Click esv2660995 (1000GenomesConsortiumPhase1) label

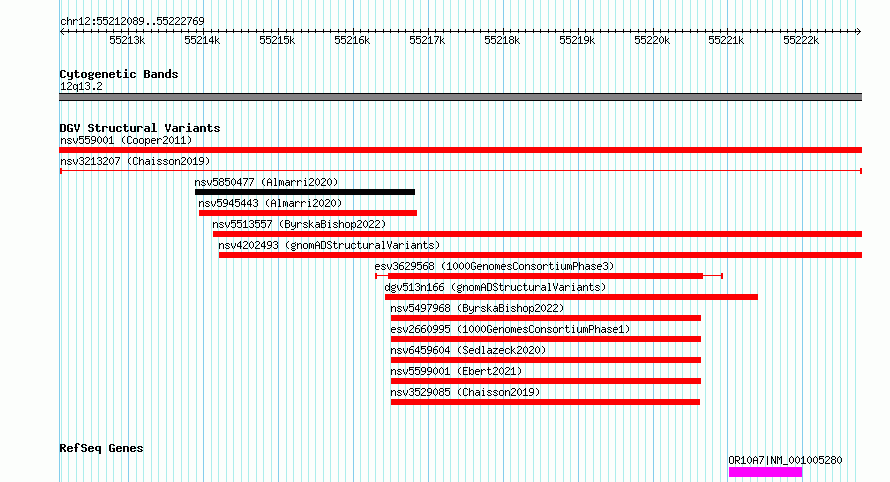click(x=510, y=329)
